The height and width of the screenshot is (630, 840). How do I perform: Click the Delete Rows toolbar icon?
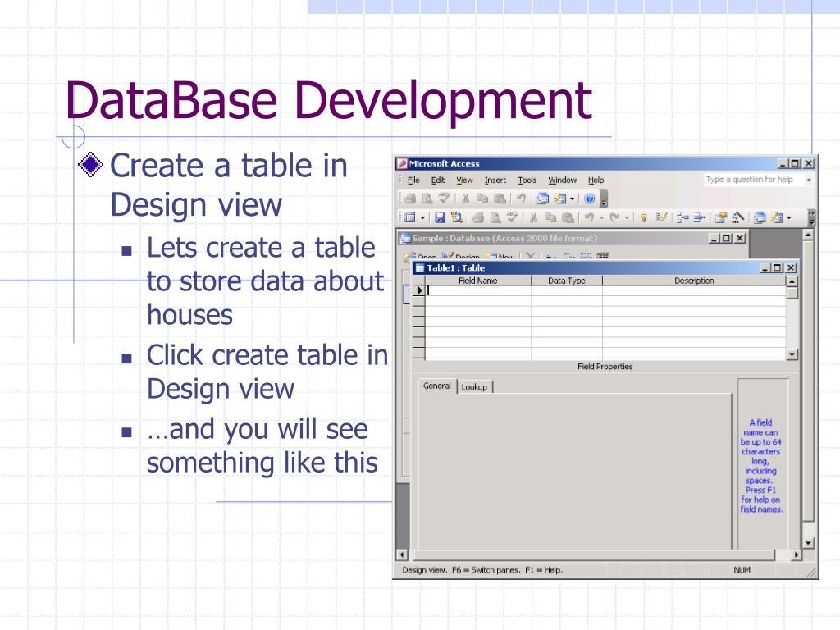699,217
